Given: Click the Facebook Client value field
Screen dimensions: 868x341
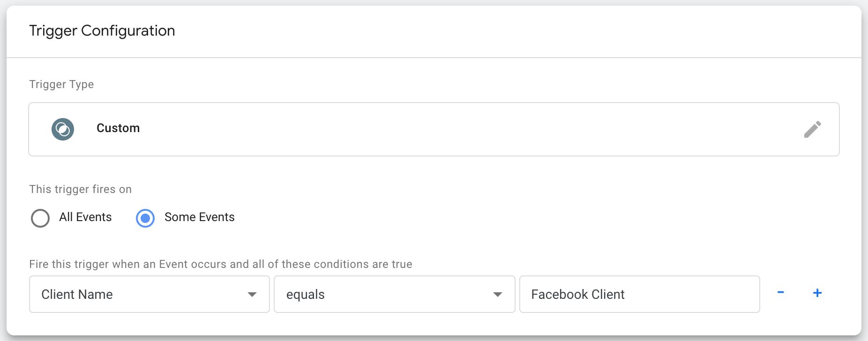Looking at the screenshot, I should 639,294.
